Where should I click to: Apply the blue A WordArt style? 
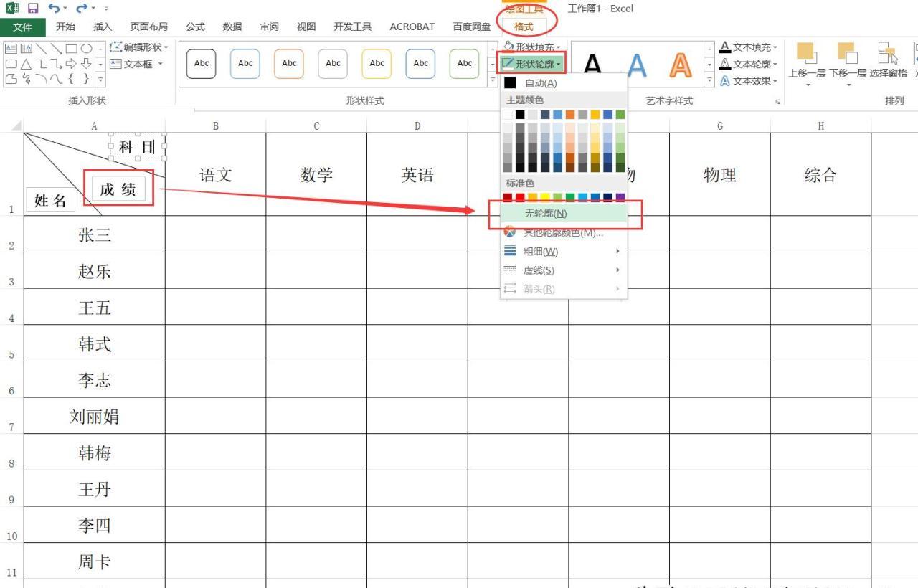coord(636,65)
